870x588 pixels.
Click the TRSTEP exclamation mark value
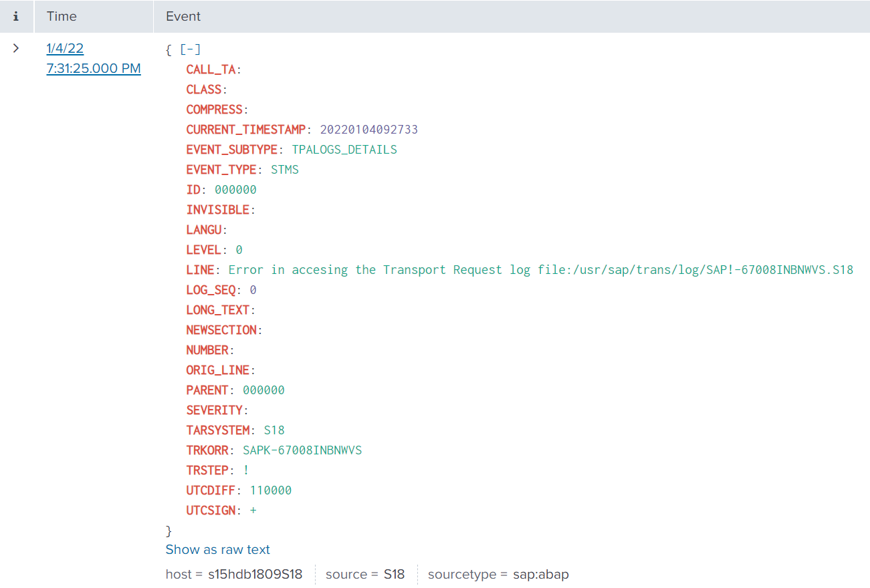tap(246, 470)
